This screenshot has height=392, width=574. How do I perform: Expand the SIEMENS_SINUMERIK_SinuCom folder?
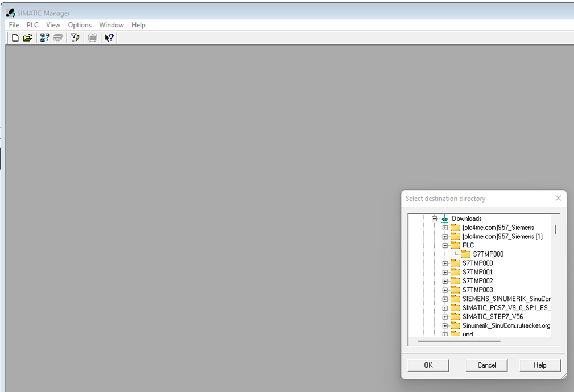[x=445, y=299]
